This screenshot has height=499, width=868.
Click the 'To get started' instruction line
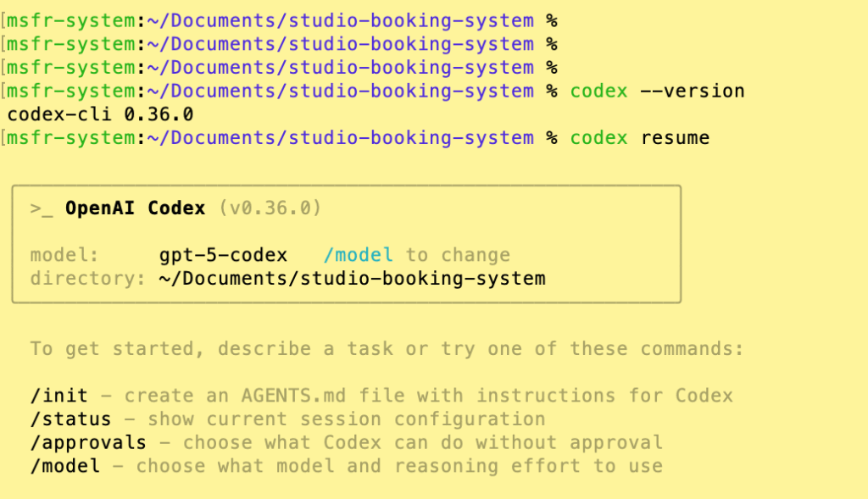click(x=387, y=349)
